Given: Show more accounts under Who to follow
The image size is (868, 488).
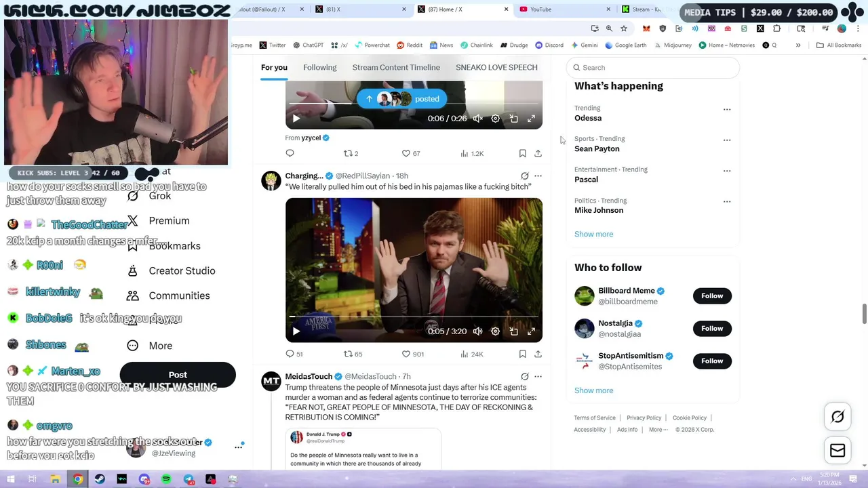Looking at the screenshot, I should pos(593,390).
